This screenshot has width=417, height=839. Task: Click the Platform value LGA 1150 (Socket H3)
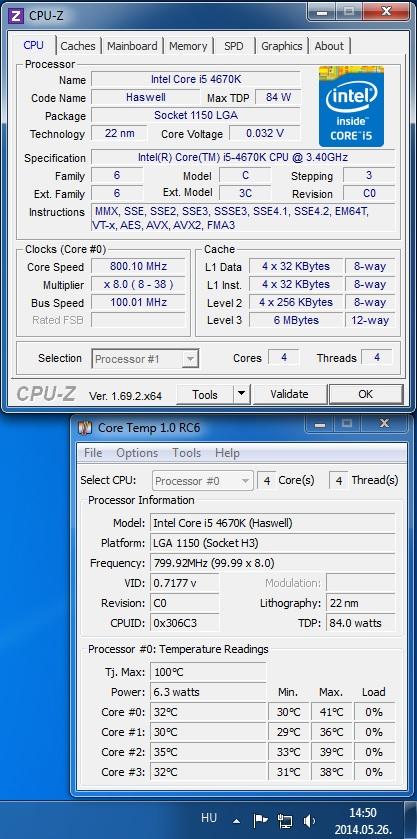[272, 543]
